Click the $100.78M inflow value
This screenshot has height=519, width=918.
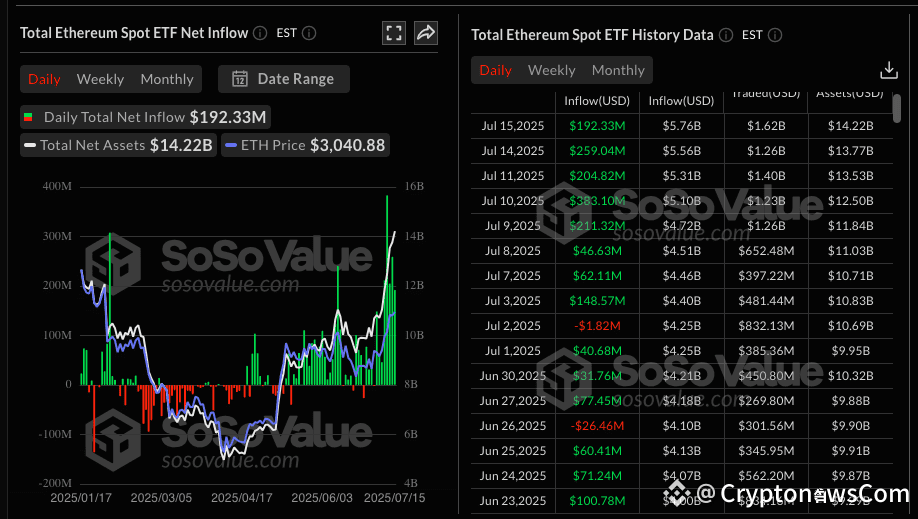[x=597, y=501]
